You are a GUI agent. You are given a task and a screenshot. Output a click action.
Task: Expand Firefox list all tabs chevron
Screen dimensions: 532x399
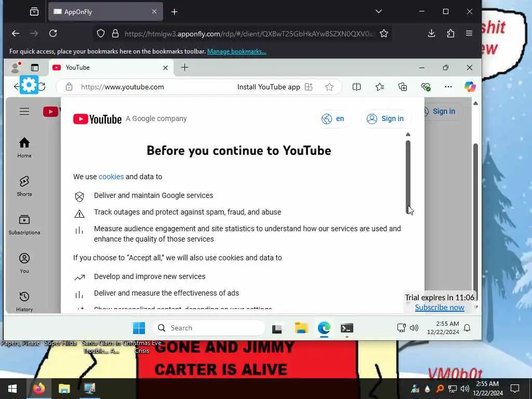(x=379, y=11)
